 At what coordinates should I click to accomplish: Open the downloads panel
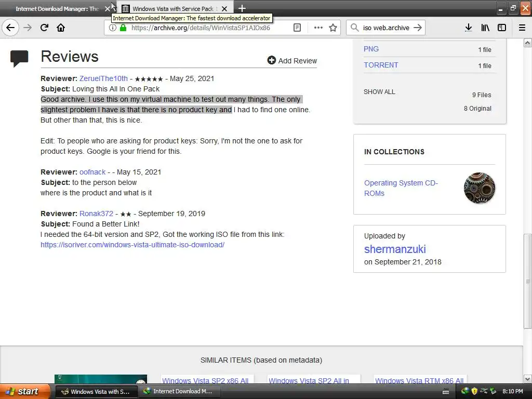pyautogui.click(x=468, y=28)
